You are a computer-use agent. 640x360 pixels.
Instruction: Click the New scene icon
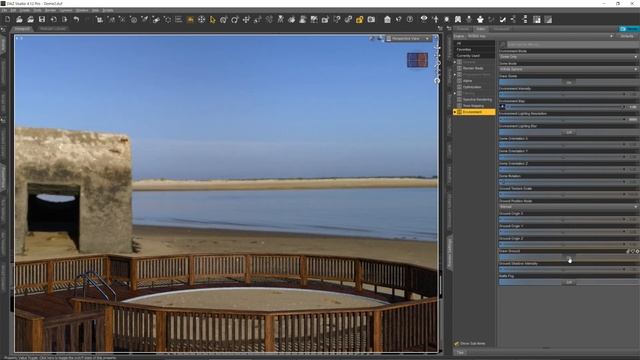click(8, 19)
